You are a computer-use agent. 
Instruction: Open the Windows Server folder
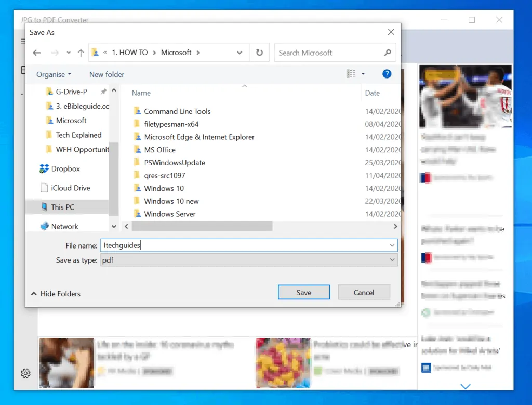pyautogui.click(x=169, y=214)
